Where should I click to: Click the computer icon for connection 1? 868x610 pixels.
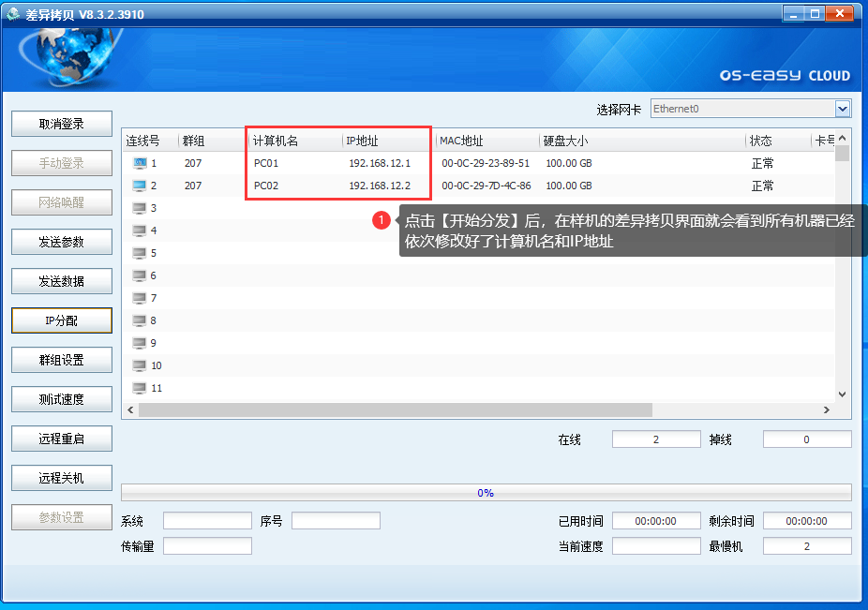coord(140,163)
